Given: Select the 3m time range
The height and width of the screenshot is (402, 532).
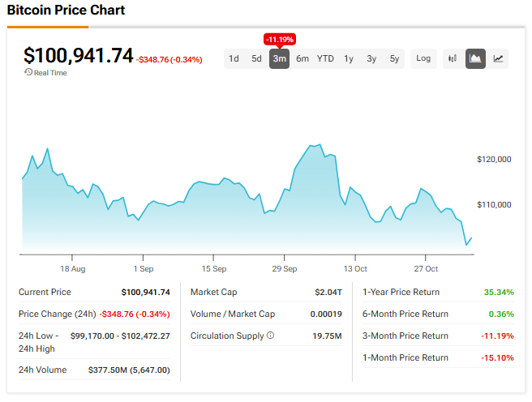Looking at the screenshot, I should coord(279,58).
